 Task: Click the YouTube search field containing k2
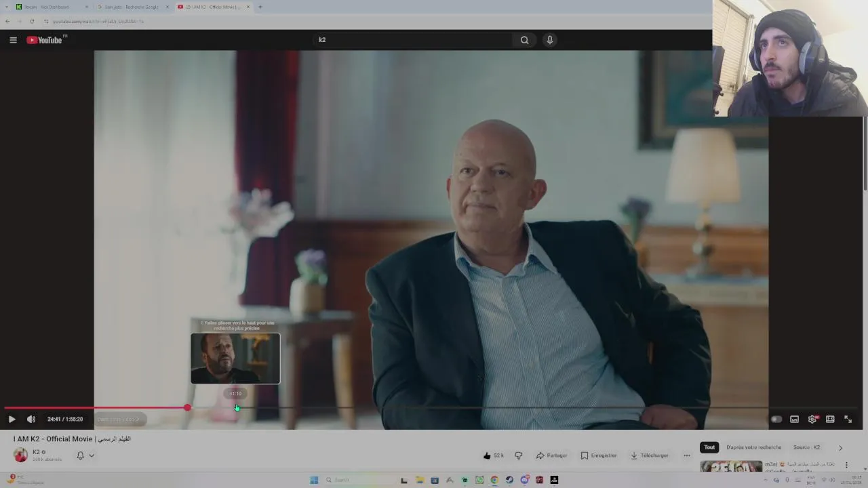point(414,40)
